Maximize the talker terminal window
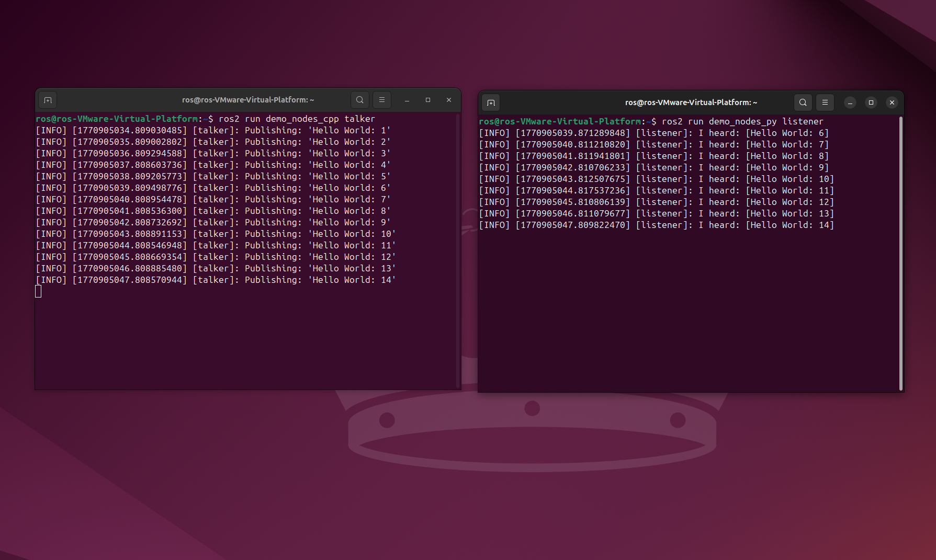The width and height of the screenshot is (936, 560). tap(428, 100)
